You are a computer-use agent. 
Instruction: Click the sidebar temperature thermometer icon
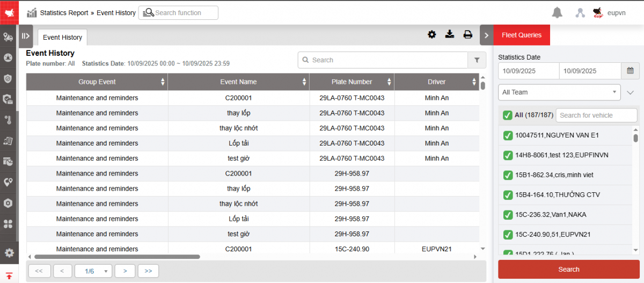pos(8,119)
